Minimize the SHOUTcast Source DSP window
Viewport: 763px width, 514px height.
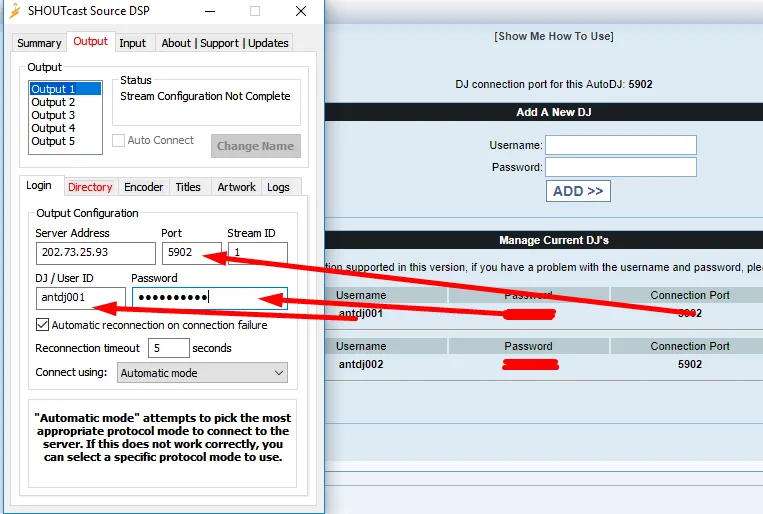tap(209, 12)
